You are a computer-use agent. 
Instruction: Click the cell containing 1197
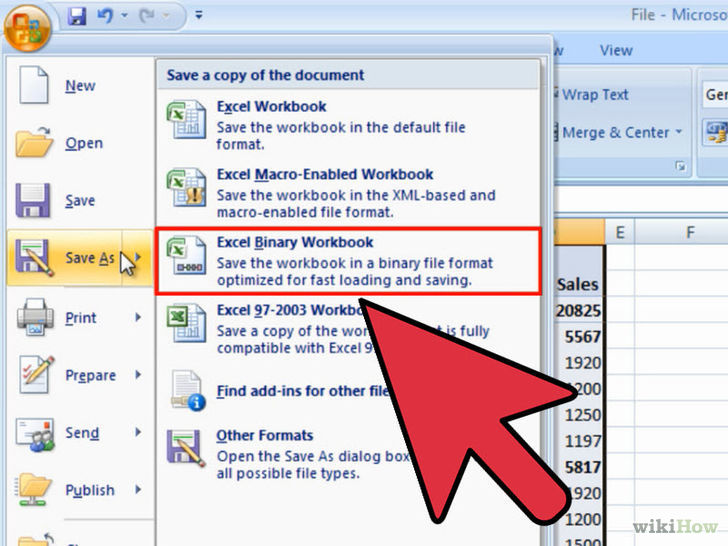(x=578, y=441)
